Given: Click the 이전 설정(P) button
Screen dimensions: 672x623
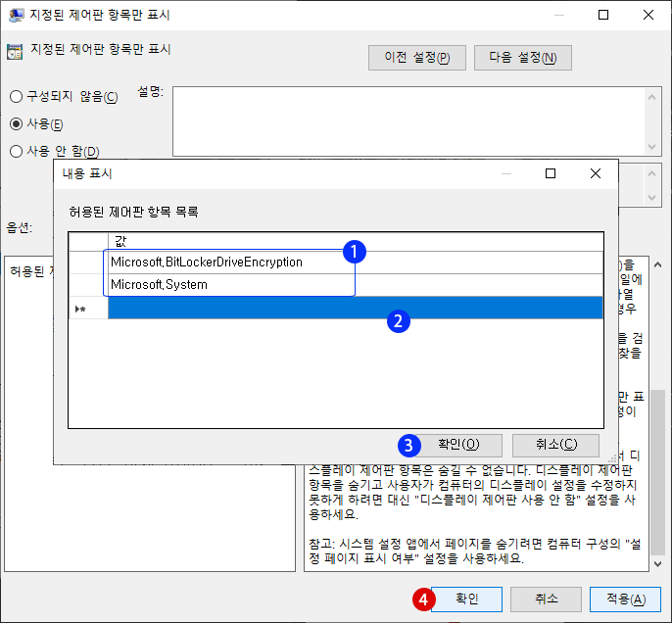Looking at the screenshot, I should [417, 58].
